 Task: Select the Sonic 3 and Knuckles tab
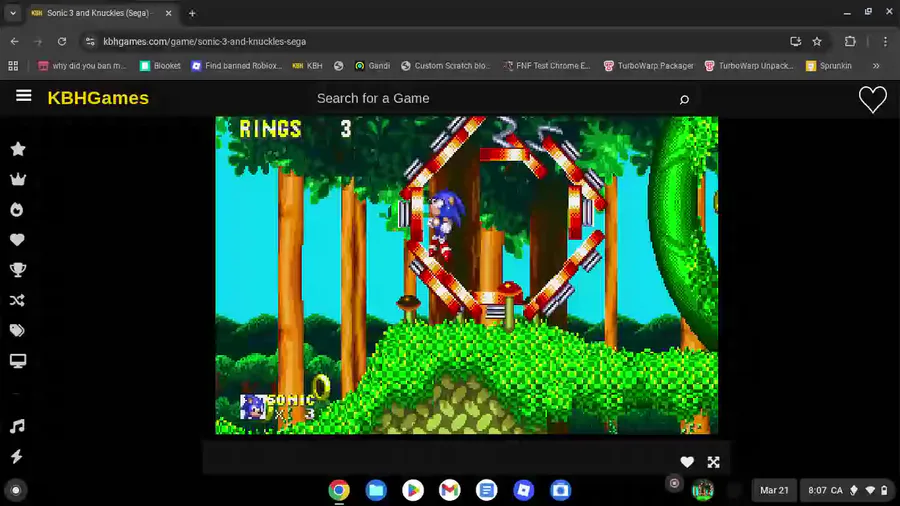pyautogui.click(x=98, y=13)
